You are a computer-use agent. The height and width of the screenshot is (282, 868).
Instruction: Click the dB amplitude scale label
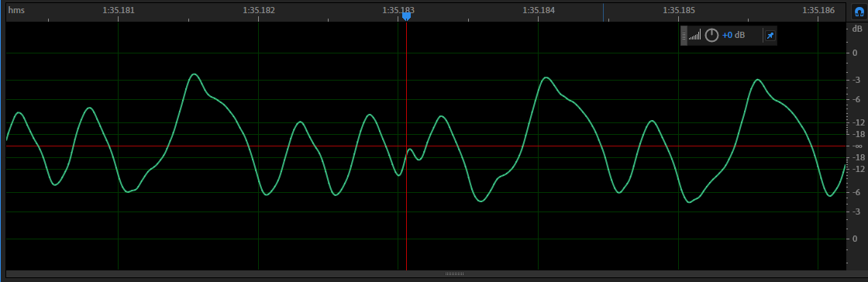tap(857, 28)
